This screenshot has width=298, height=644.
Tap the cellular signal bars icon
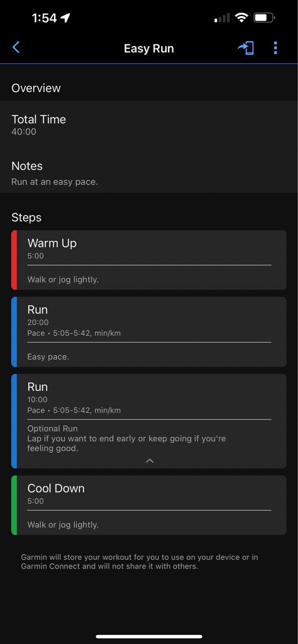[x=222, y=18]
